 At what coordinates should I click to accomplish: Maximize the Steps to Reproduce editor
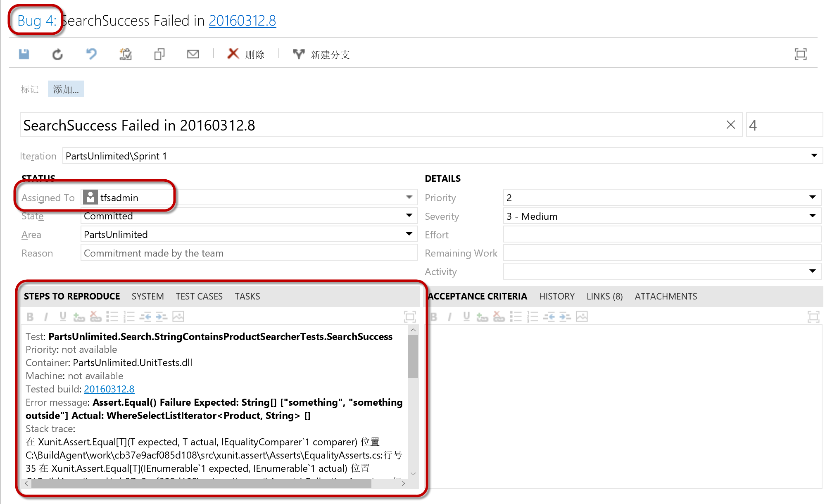(409, 317)
